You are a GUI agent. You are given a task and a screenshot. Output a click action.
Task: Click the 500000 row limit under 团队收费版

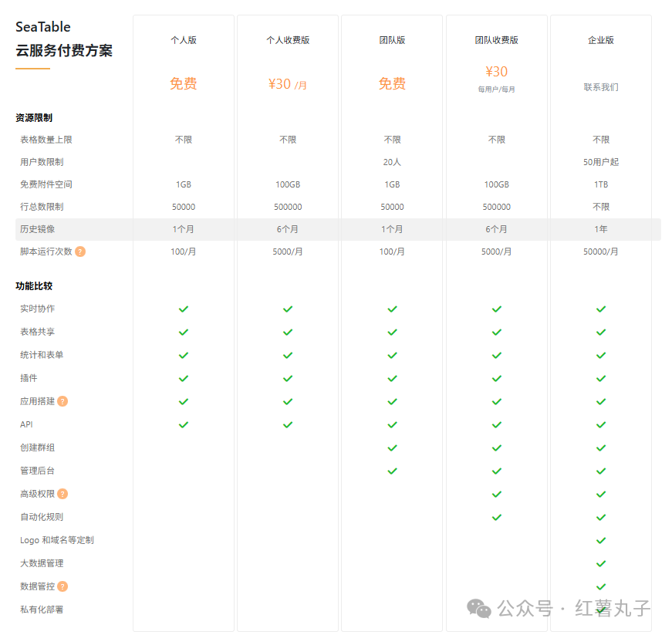click(497, 207)
